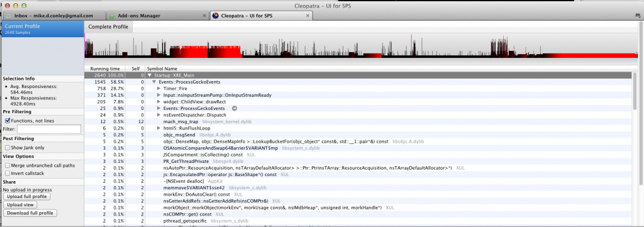This screenshot has width=644, height=227.
Task: Expand the nsEventDispatcher::Dispatch node
Action: [159, 115]
